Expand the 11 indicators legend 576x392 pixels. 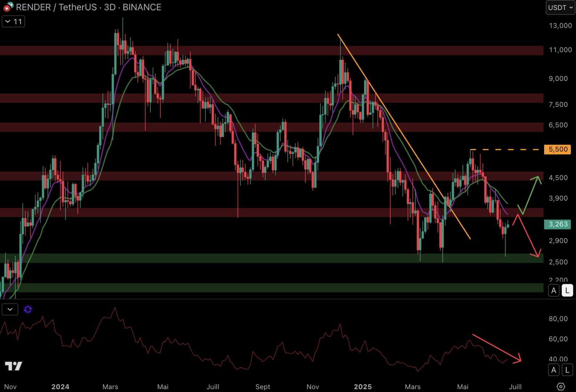(x=13, y=21)
